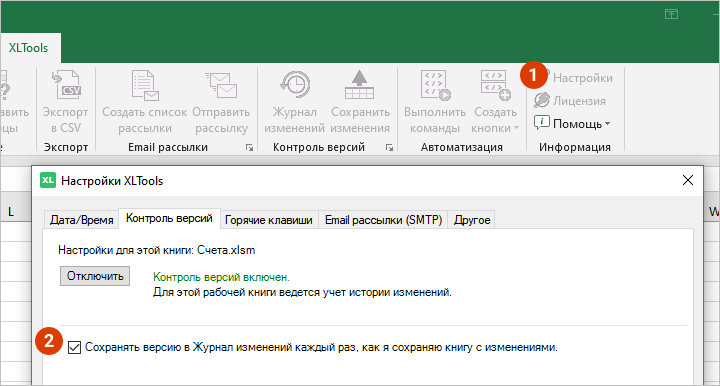This screenshot has height=386, width=720.
Task: Switch to Другое tab
Action: (x=472, y=220)
